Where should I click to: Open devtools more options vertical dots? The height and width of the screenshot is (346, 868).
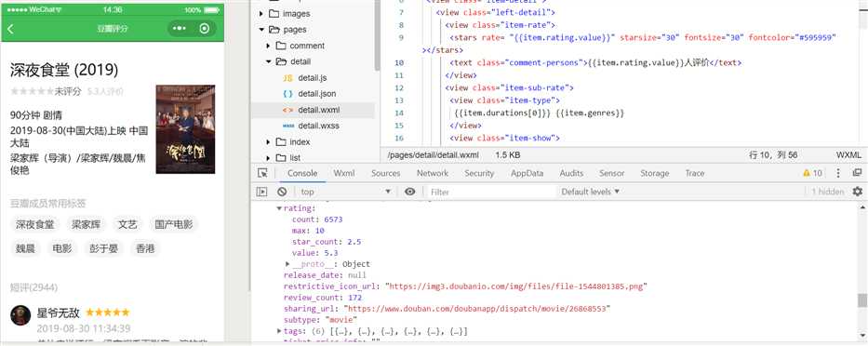(x=838, y=173)
